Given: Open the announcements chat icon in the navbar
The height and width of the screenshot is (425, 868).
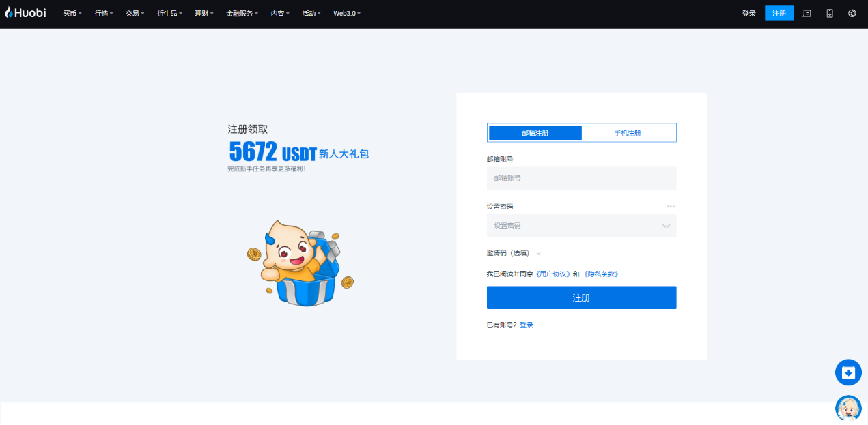Looking at the screenshot, I should [807, 13].
